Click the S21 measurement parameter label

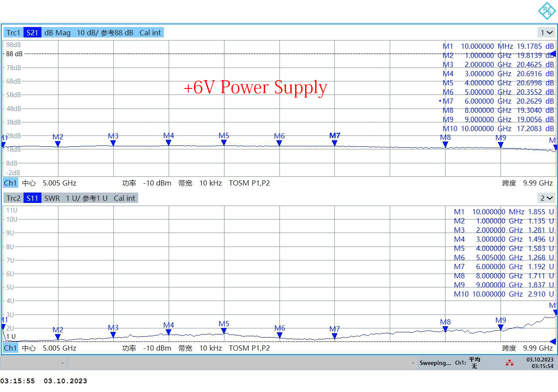pyautogui.click(x=32, y=33)
